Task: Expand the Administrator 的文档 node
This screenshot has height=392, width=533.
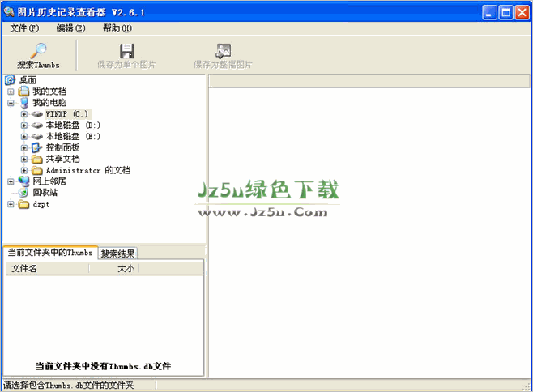Action: (x=24, y=170)
